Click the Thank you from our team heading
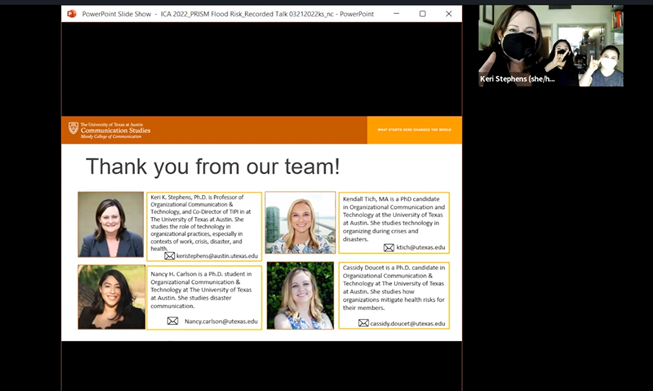The image size is (653, 391). (x=213, y=167)
